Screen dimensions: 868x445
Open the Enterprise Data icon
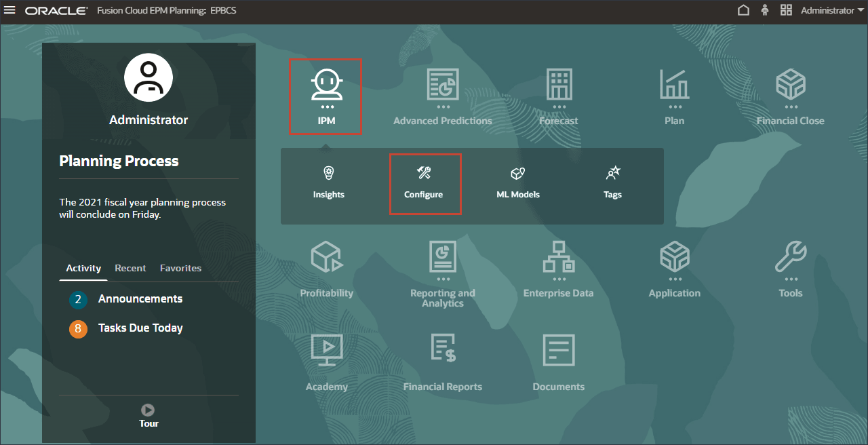pos(559,258)
